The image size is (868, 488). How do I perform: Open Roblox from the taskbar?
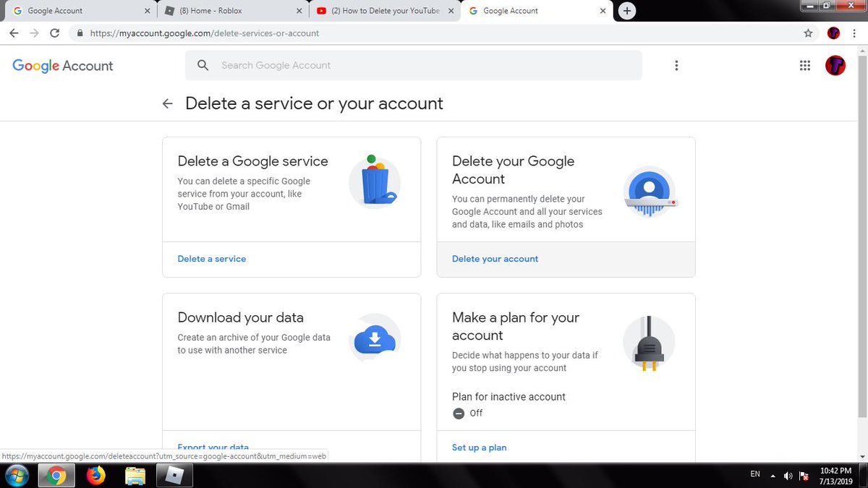(x=174, y=476)
